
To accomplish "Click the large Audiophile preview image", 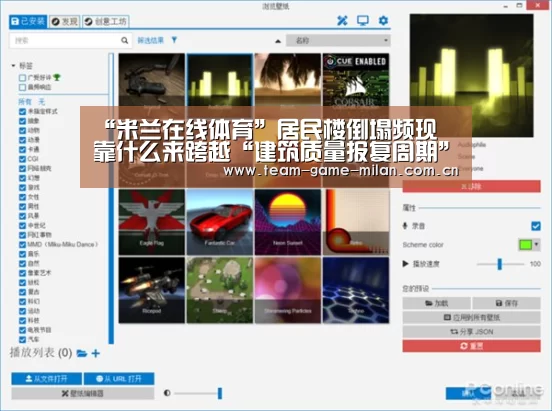I will pyautogui.click(x=471, y=76).
